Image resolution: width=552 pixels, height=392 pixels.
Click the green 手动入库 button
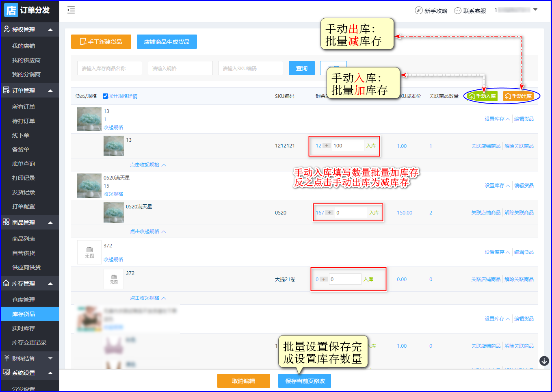pos(483,96)
